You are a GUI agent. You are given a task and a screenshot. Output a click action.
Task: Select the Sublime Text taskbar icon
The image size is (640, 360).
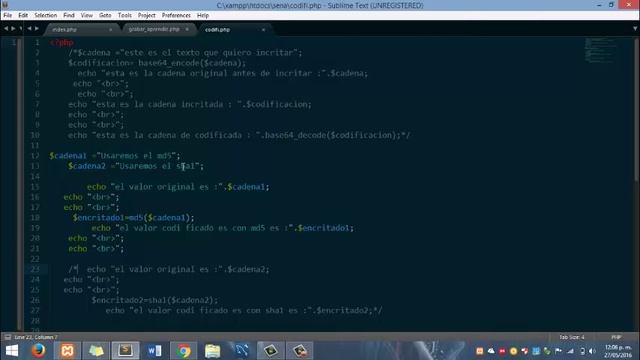click(125, 351)
